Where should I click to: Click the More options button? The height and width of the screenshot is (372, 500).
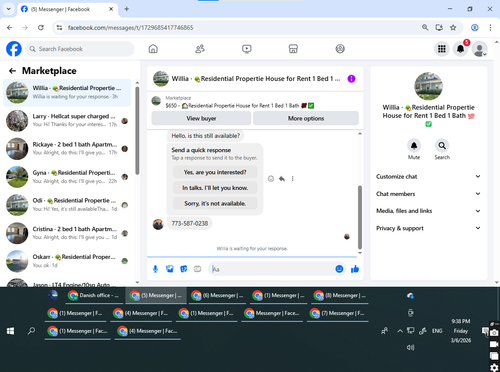(306, 118)
